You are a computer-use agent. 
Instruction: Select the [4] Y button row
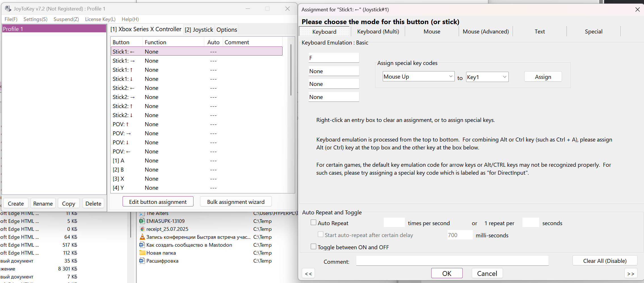[x=197, y=188]
